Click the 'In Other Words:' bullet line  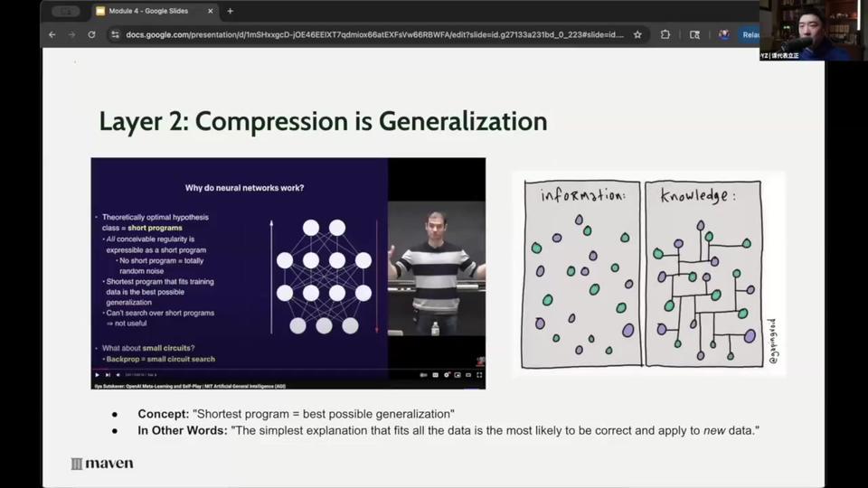(448, 430)
